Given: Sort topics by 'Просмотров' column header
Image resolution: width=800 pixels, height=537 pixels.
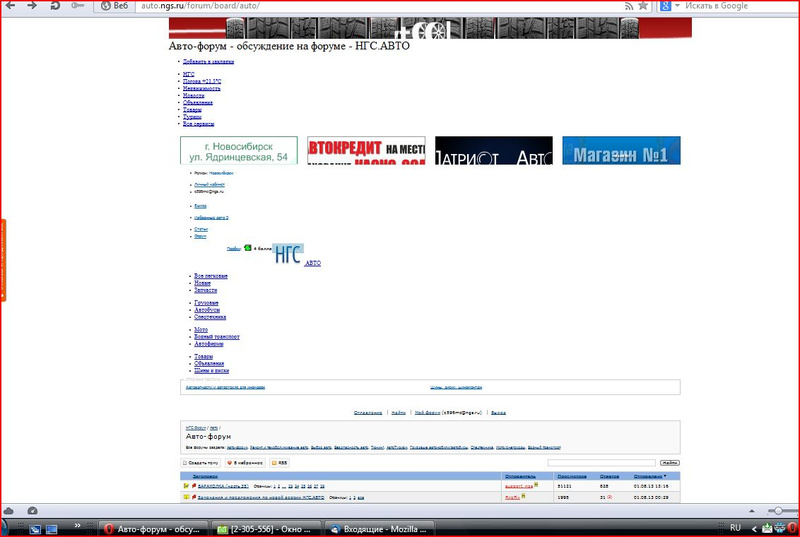Looking at the screenshot, I should click(572, 477).
